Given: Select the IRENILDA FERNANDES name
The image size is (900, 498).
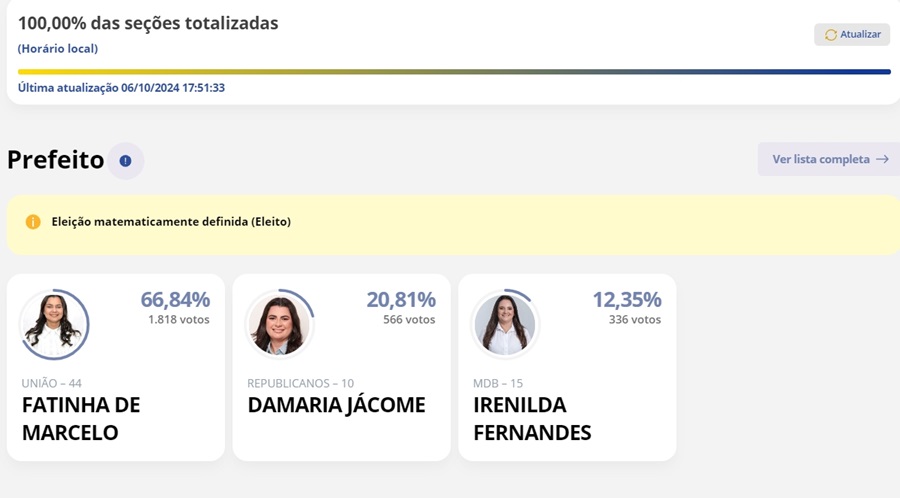Looking at the screenshot, I should click(532, 419).
